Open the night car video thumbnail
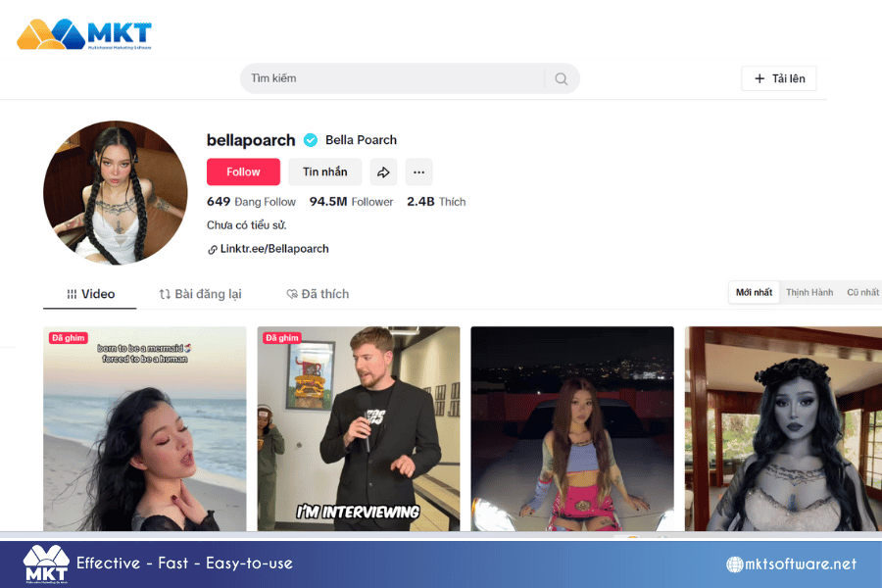882x588 pixels. tap(572, 429)
